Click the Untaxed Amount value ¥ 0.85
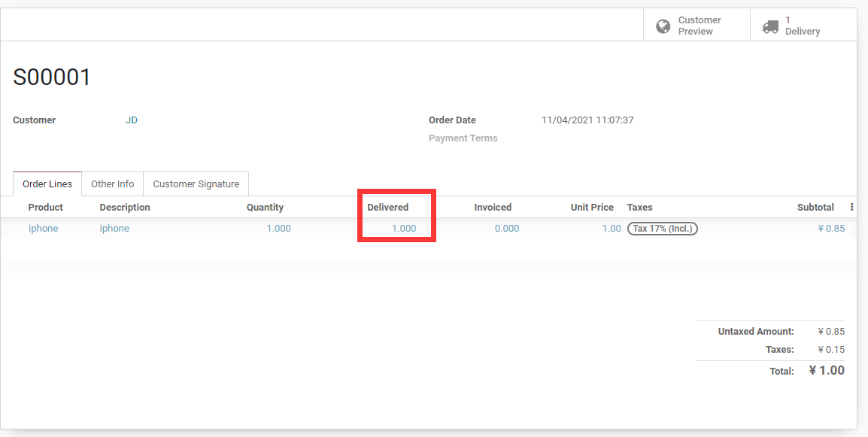This screenshot has height=437, width=868. coord(831,332)
